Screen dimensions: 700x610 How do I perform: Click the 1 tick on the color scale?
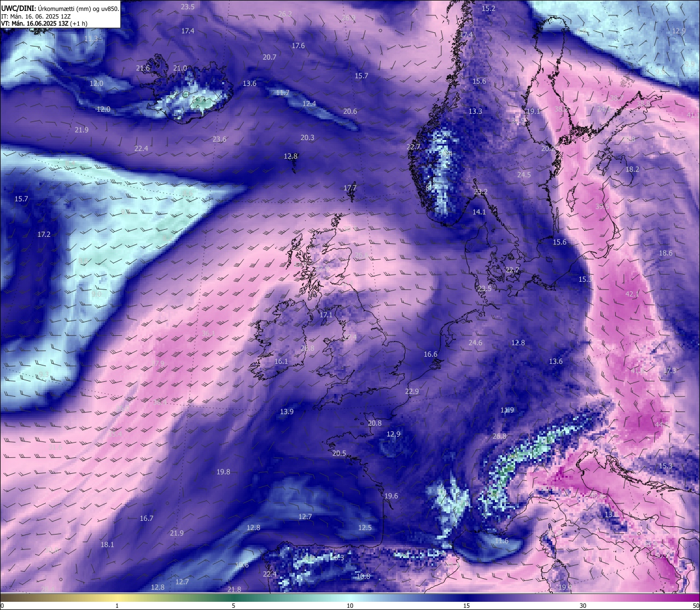tap(117, 606)
